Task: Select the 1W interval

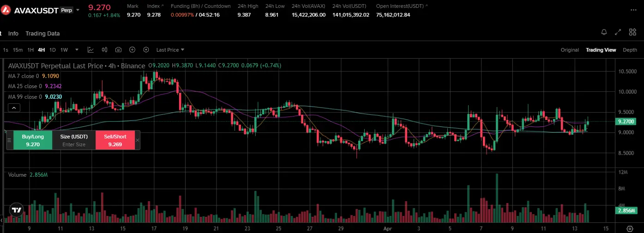Action: click(x=64, y=50)
